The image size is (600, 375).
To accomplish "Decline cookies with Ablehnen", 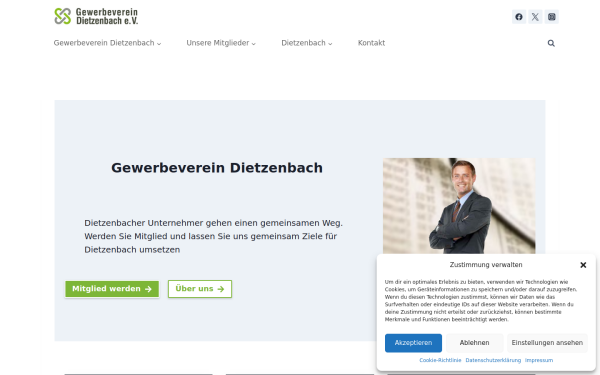I will (474, 343).
